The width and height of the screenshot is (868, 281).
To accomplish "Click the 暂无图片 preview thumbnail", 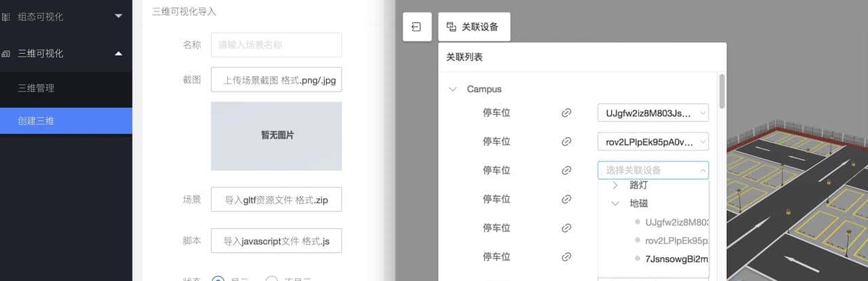I will tap(276, 136).
